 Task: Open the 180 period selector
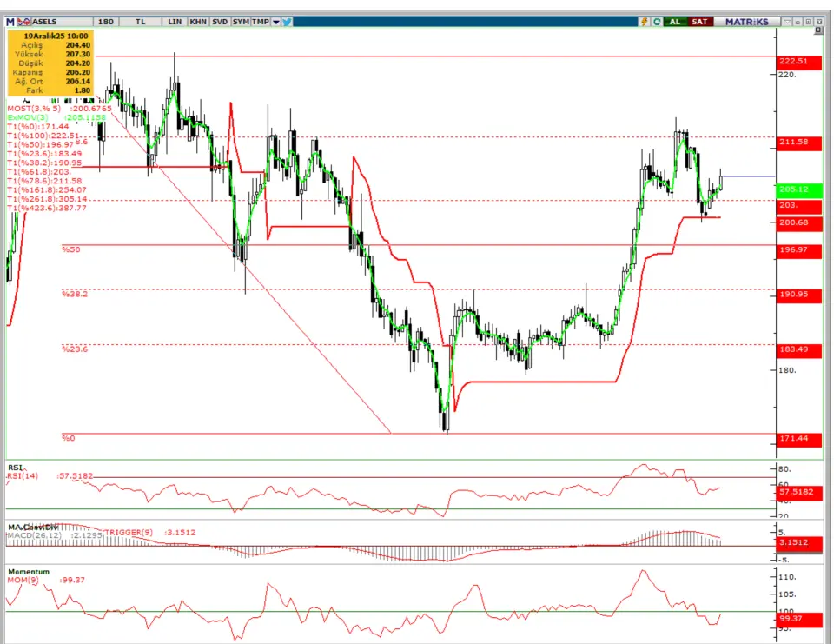tap(107, 22)
